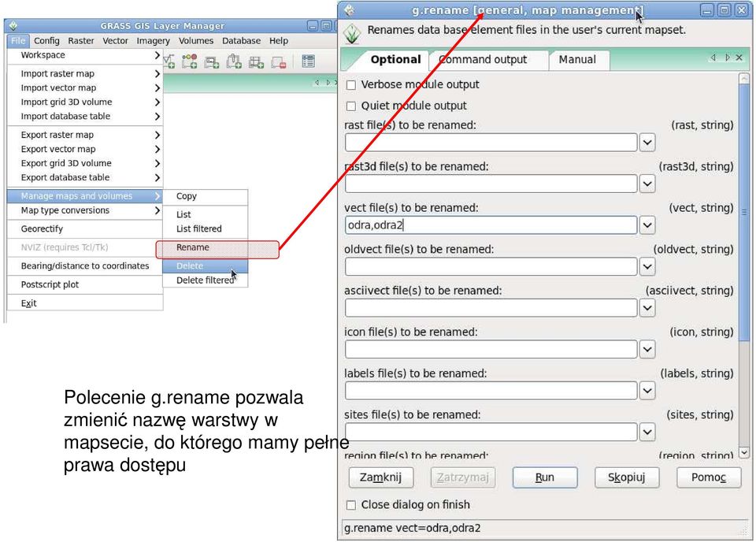Click the Zatrzymaj button
Viewport: 756px width, 542px height.
[x=463, y=477]
